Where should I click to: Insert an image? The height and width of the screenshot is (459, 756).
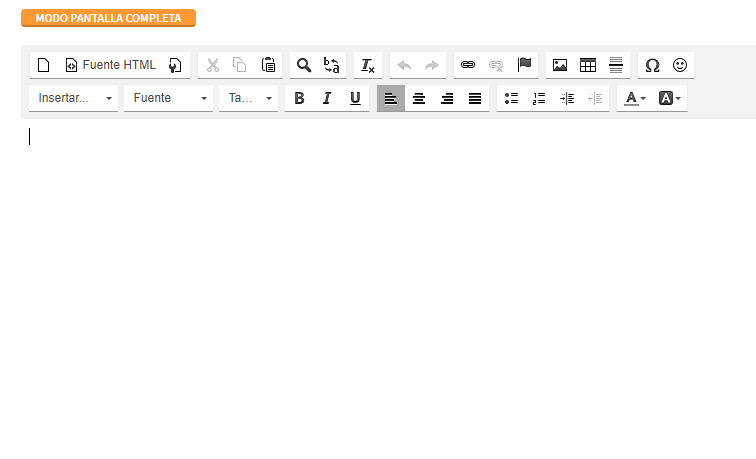pos(560,65)
